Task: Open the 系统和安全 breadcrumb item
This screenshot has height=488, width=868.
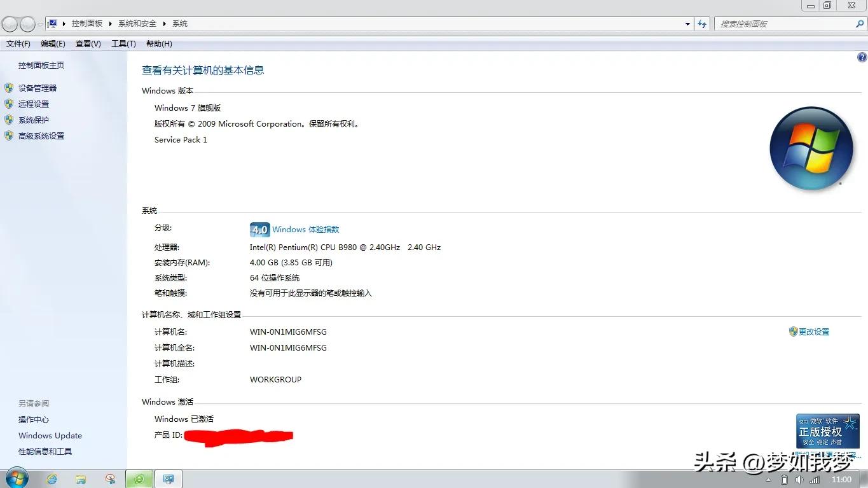Action: (137, 23)
